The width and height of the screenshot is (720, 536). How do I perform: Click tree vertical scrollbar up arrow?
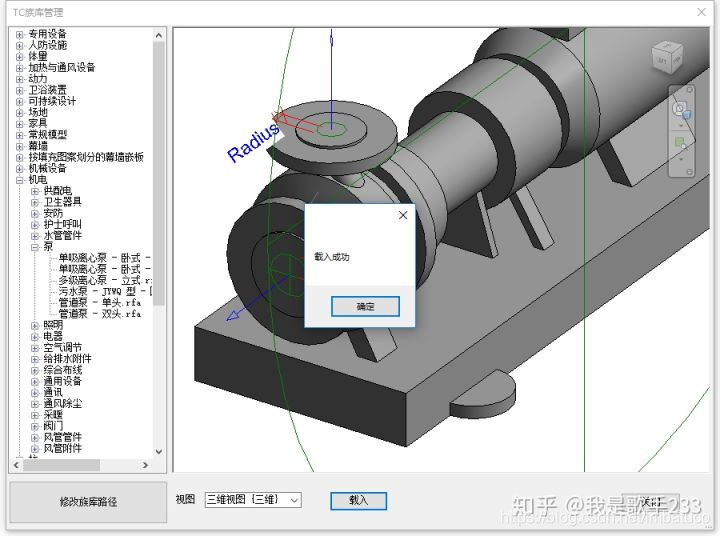tap(159, 35)
